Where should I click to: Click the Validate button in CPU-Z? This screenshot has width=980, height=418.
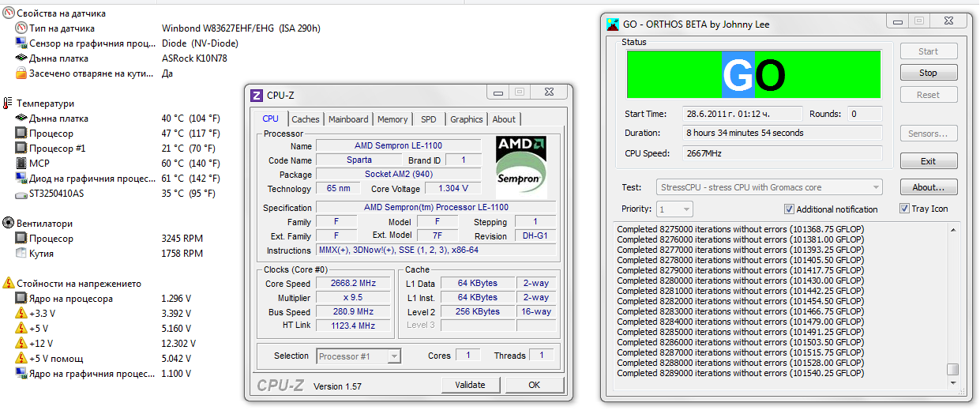tap(470, 385)
